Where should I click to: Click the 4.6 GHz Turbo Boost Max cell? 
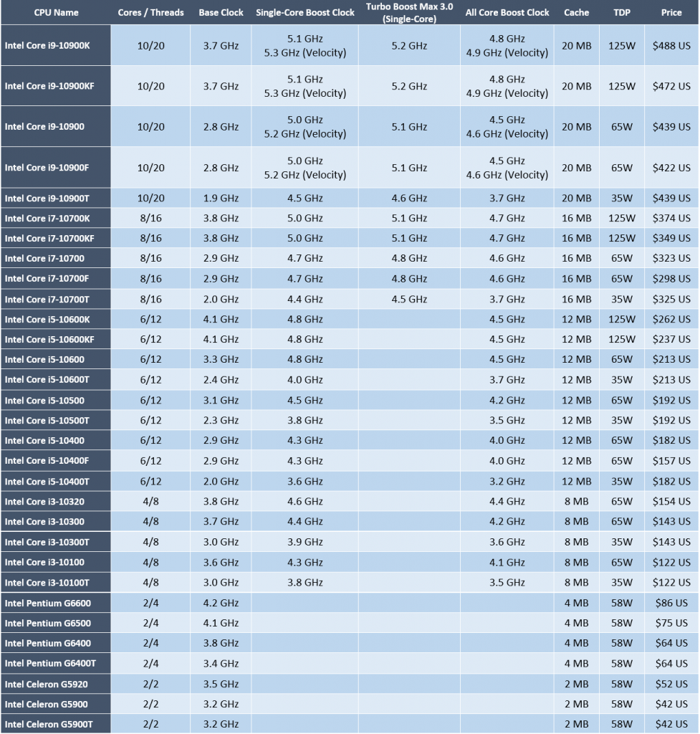409,198
